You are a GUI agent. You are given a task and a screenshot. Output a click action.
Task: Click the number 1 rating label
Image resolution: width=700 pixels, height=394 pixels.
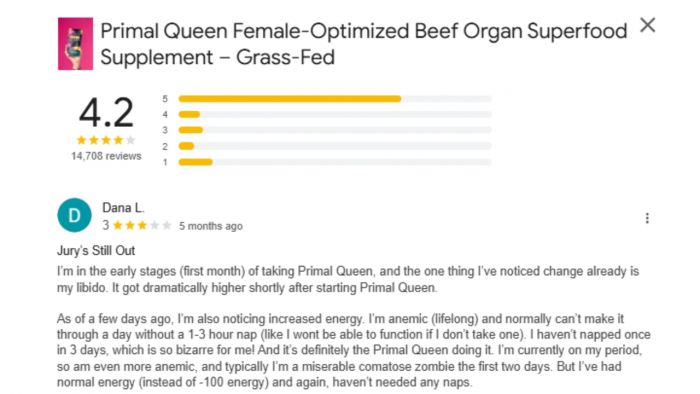[165, 162]
